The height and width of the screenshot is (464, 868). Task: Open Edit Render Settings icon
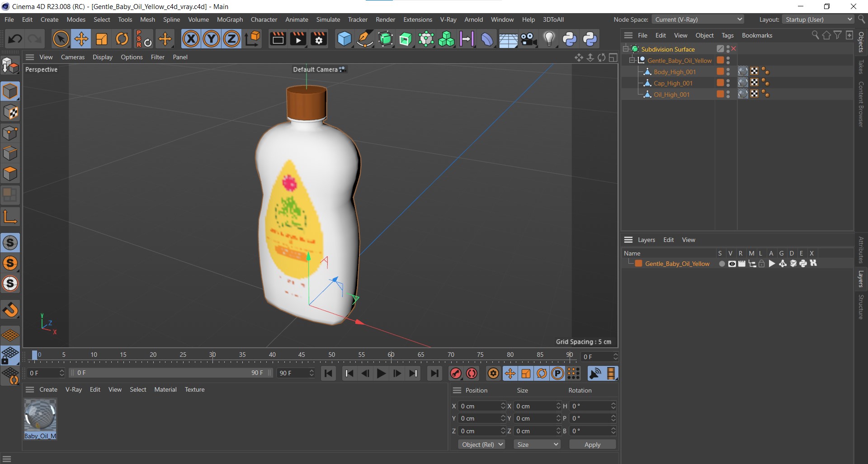pos(319,39)
